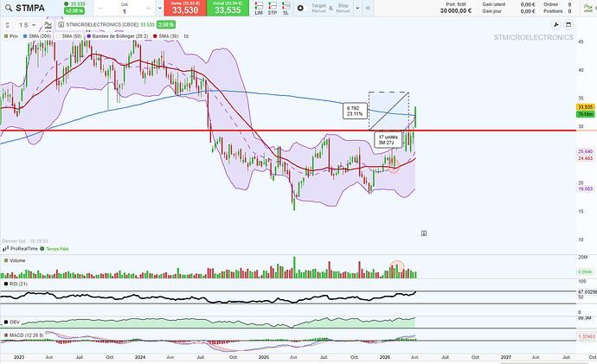Click the STMPA ticker field
The image size is (597, 364).
pyautogui.click(x=30, y=8)
